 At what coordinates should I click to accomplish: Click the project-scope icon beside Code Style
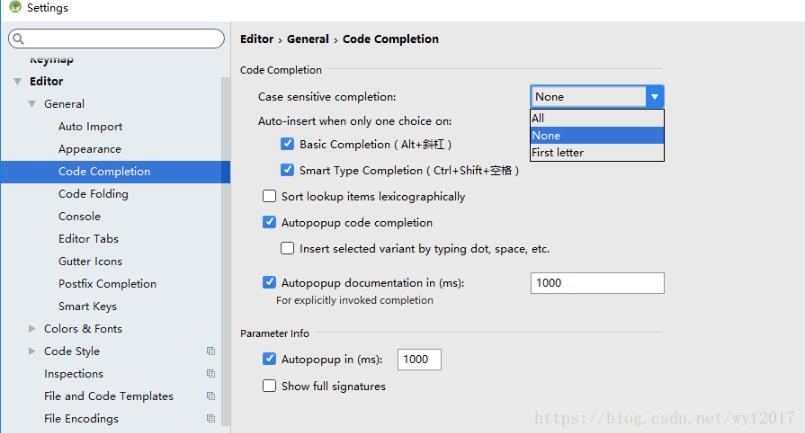[x=211, y=352]
